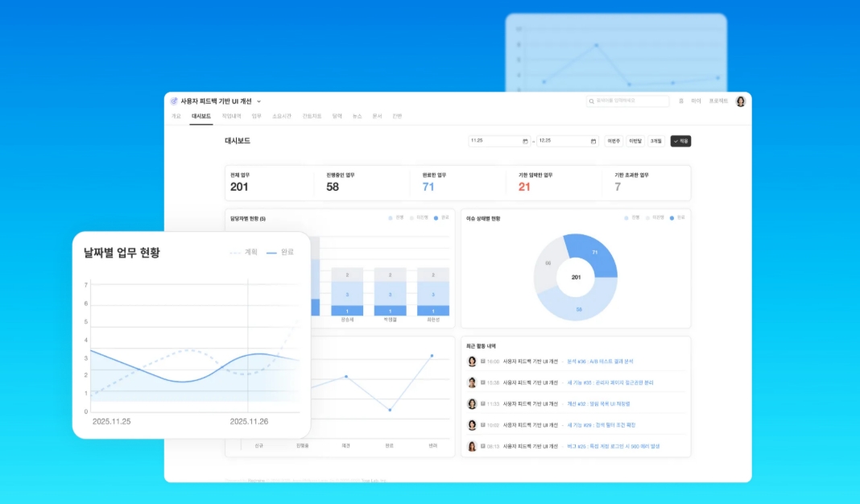Open the user profile avatar in header
The height and width of the screenshot is (504, 860).
[x=740, y=101]
